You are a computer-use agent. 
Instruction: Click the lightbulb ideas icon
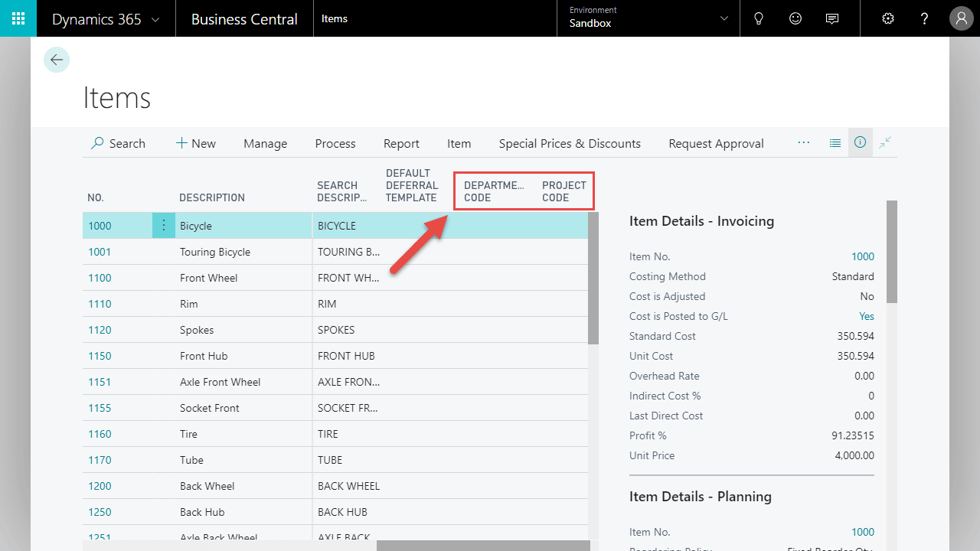coord(759,18)
